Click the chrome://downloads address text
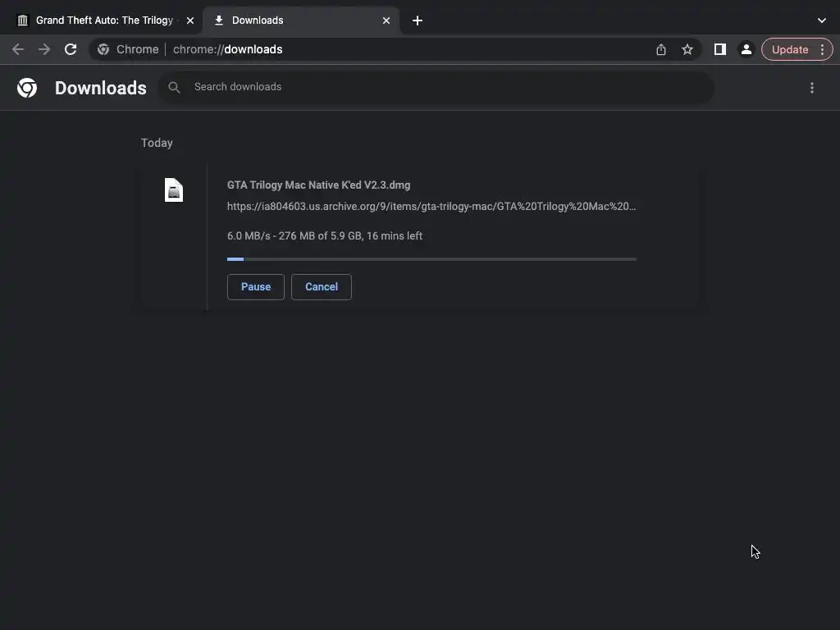Image resolution: width=840 pixels, height=630 pixels. click(x=228, y=49)
